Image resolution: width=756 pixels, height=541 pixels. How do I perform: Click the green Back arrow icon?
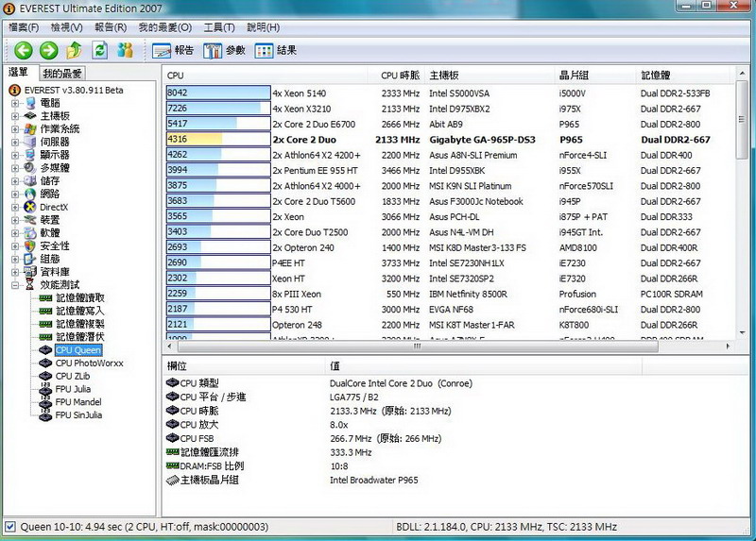click(x=23, y=50)
